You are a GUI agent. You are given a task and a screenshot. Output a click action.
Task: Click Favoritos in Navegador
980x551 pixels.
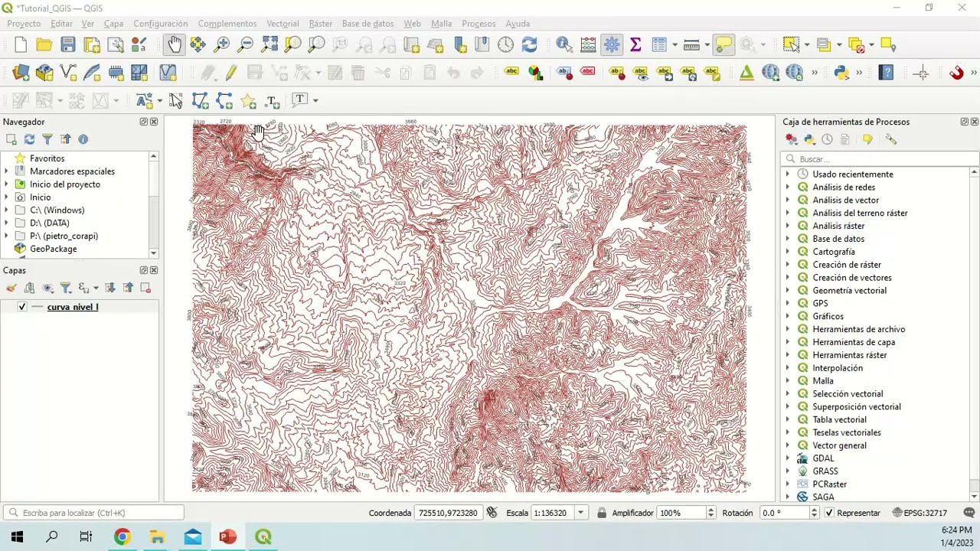pyautogui.click(x=47, y=158)
